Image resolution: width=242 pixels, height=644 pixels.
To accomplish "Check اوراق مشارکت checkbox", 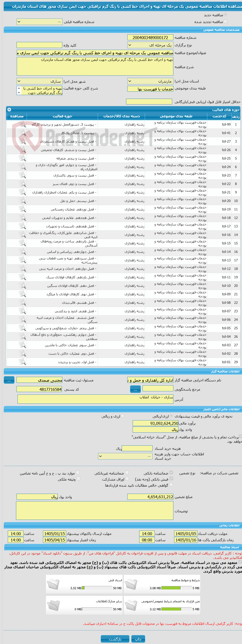I will tap(127, 478).
